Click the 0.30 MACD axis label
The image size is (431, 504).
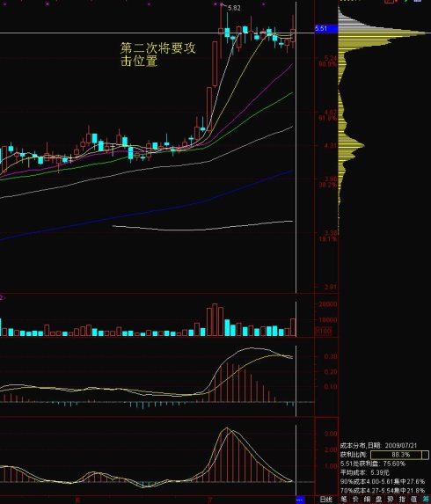click(331, 356)
